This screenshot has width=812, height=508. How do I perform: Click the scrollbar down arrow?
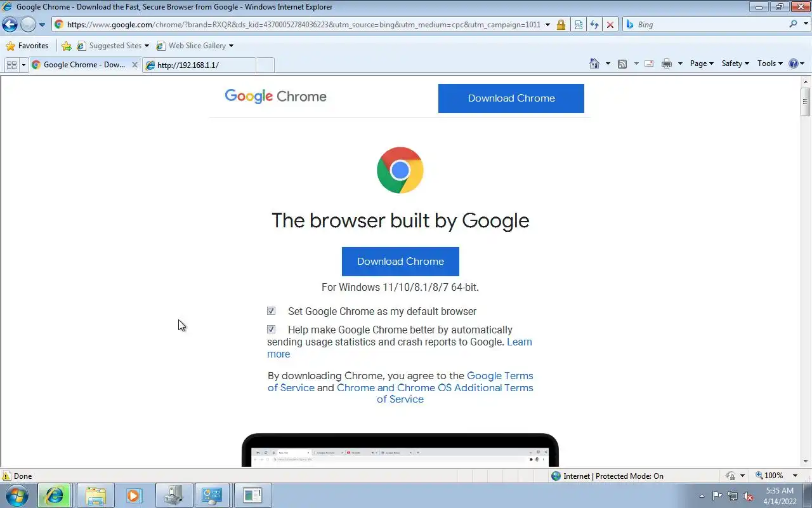pos(806,462)
